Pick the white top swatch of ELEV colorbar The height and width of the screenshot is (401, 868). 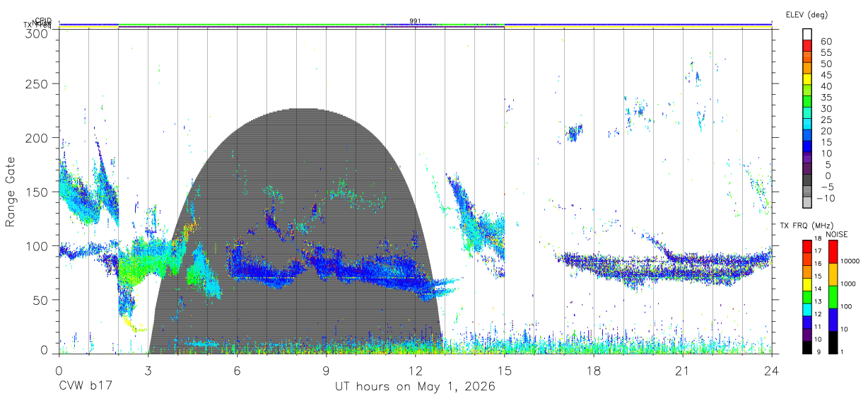(807, 35)
